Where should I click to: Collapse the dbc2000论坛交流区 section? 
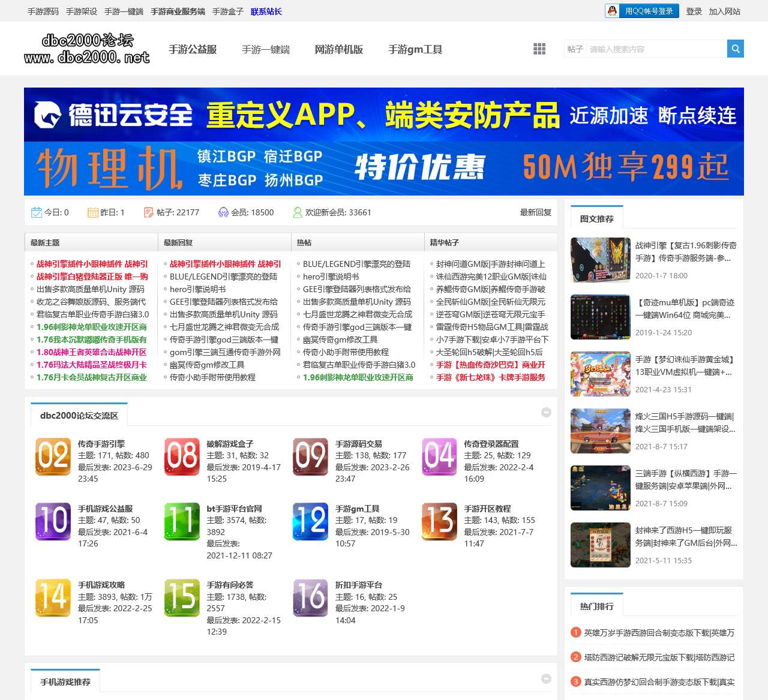coord(546,412)
